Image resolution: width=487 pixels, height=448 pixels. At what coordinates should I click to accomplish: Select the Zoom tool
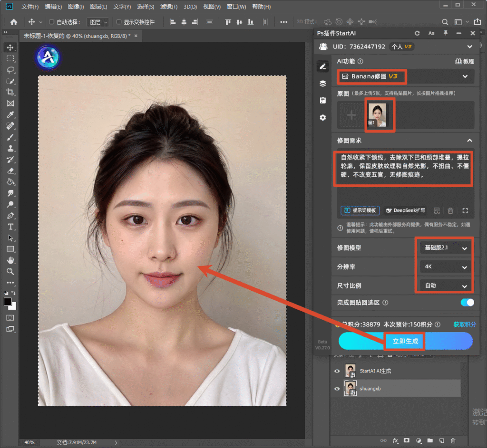point(10,271)
